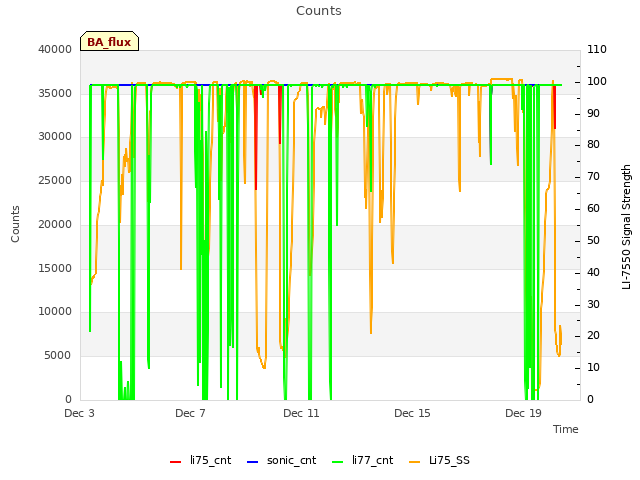The width and height of the screenshot is (640, 480).
Task: Click the 80 right axis tick label
Action: click(x=593, y=145)
